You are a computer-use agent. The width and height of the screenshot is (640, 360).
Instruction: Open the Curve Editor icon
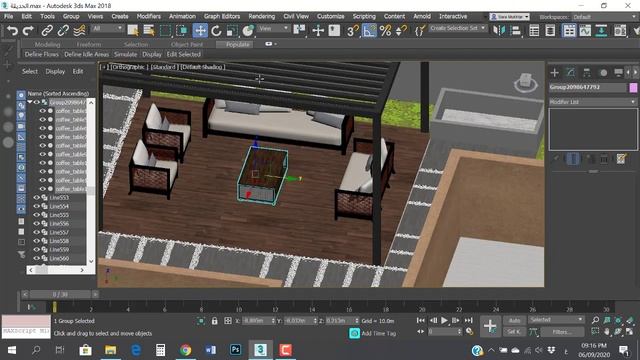pyautogui.click(x=585, y=31)
